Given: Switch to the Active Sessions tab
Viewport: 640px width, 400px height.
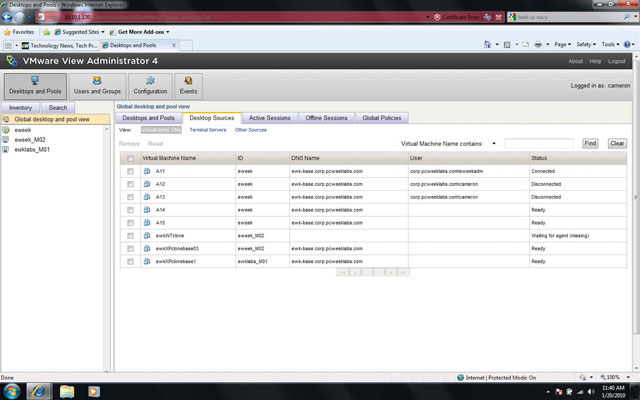Looking at the screenshot, I should tap(269, 118).
